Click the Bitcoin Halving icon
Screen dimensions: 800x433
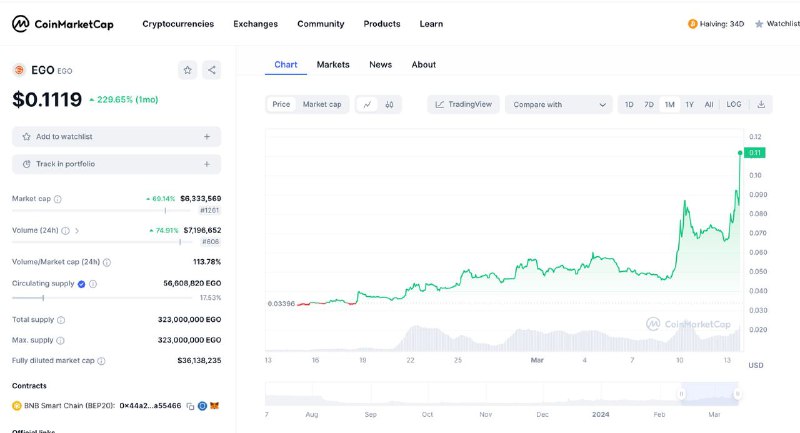pos(692,24)
